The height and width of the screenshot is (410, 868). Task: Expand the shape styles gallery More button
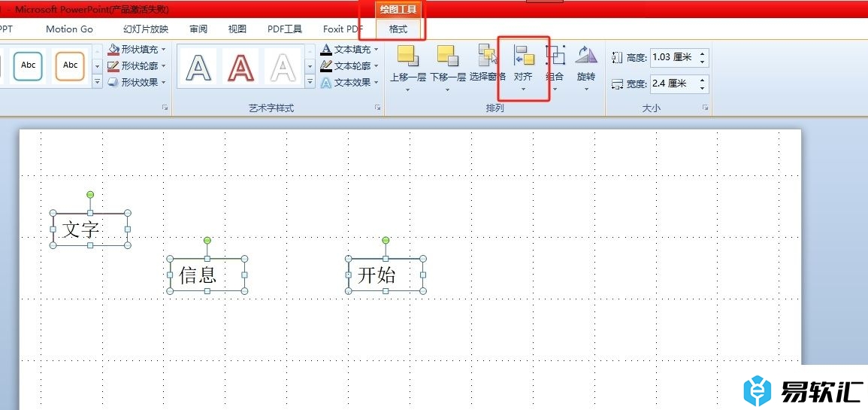[x=98, y=81]
